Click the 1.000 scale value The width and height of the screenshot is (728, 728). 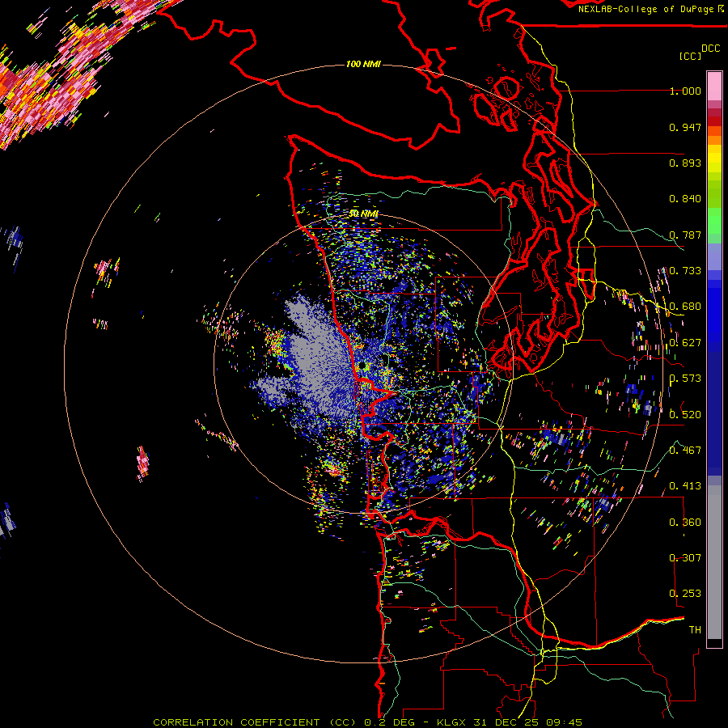click(x=685, y=91)
